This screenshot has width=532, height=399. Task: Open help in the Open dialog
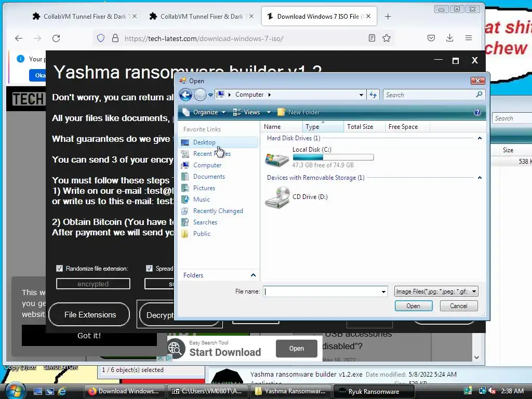coord(477,112)
